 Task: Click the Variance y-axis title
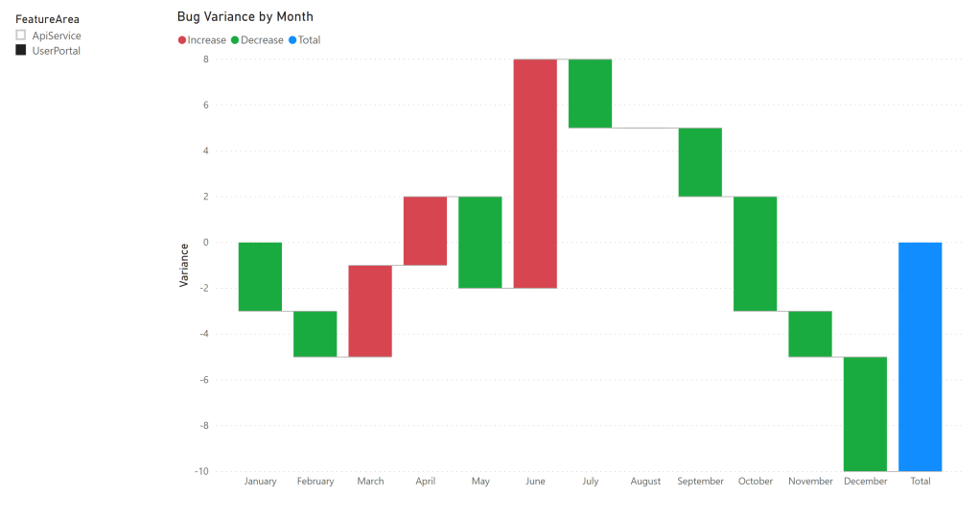click(183, 265)
